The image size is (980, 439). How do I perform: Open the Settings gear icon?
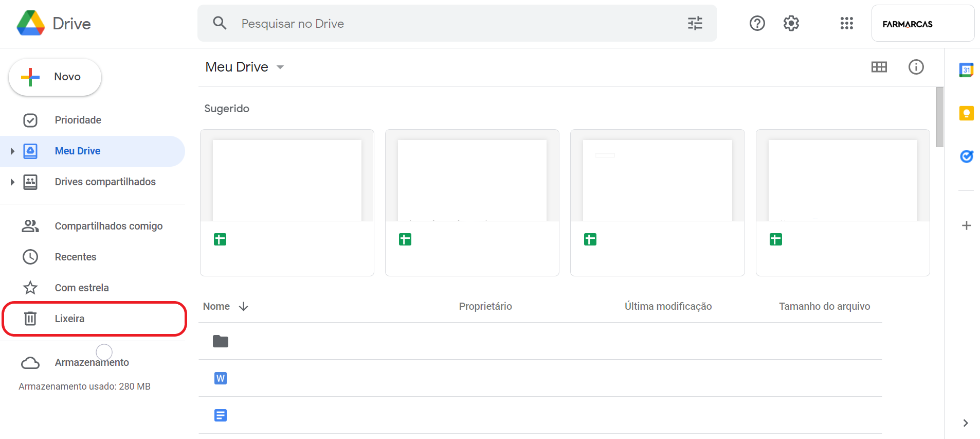(791, 24)
